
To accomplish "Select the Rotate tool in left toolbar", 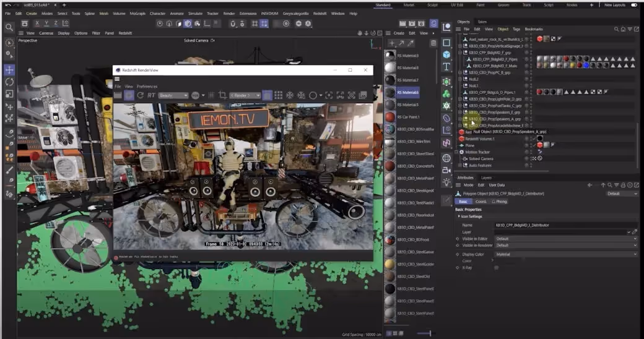I will click(x=9, y=82).
